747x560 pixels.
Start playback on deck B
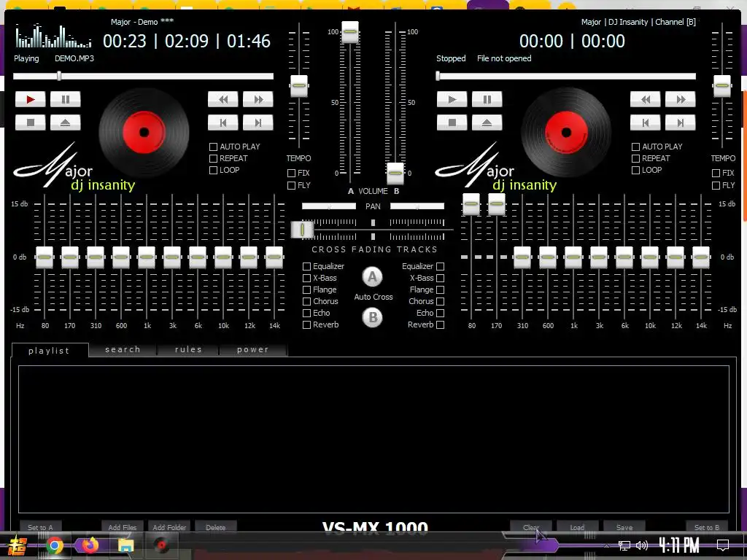(452, 99)
